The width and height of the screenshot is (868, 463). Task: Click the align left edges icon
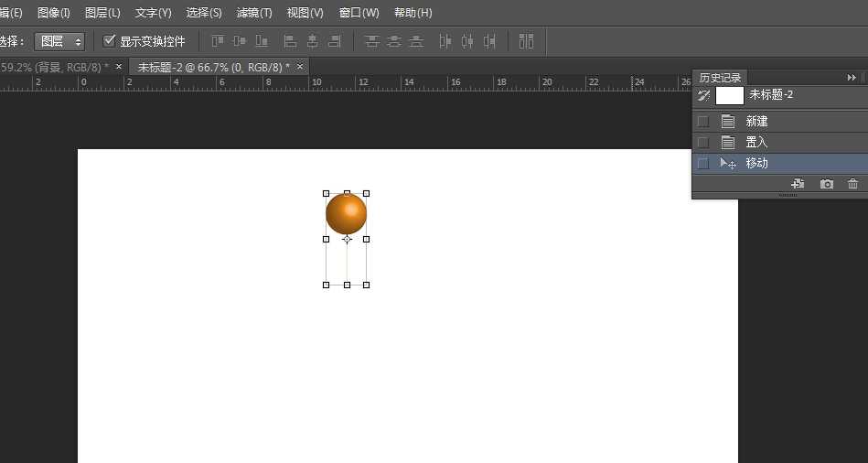pyautogui.click(x=290, y=41)
